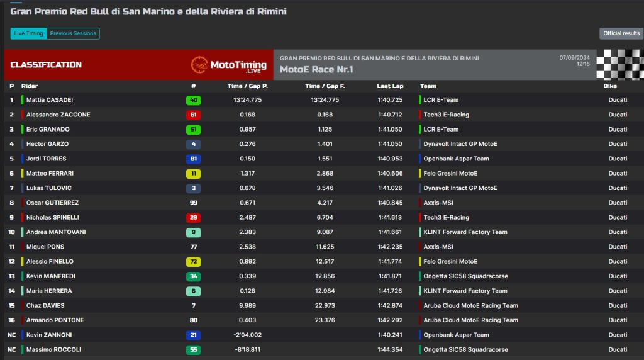Viewport: 644px width, 360px height.
Task: Select rider Kevin MANFREDI
Action: coord(51,276)
